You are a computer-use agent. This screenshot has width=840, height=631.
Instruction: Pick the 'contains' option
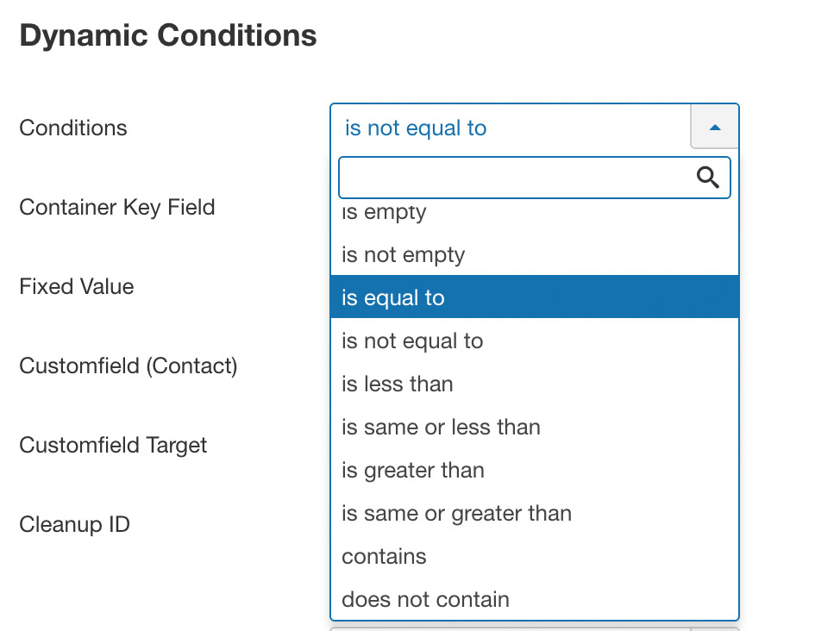[535, 556]
